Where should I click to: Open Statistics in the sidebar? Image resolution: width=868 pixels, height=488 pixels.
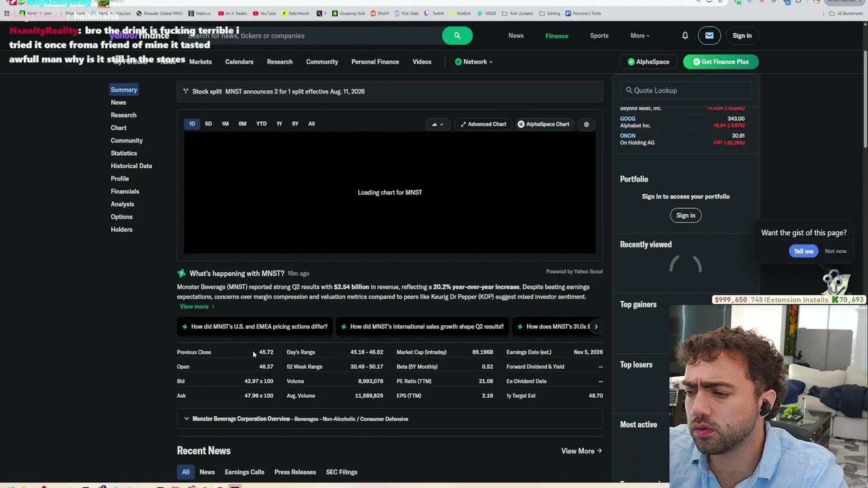124,153
